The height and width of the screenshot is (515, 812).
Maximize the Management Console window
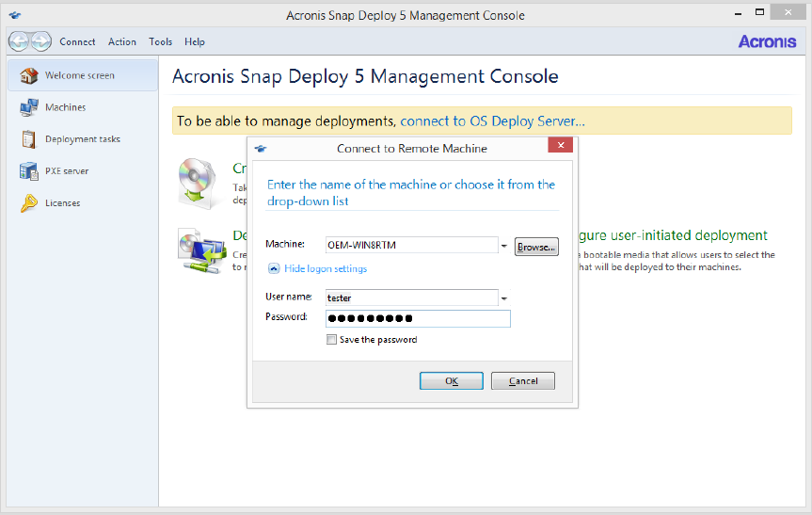click(759, 12)
